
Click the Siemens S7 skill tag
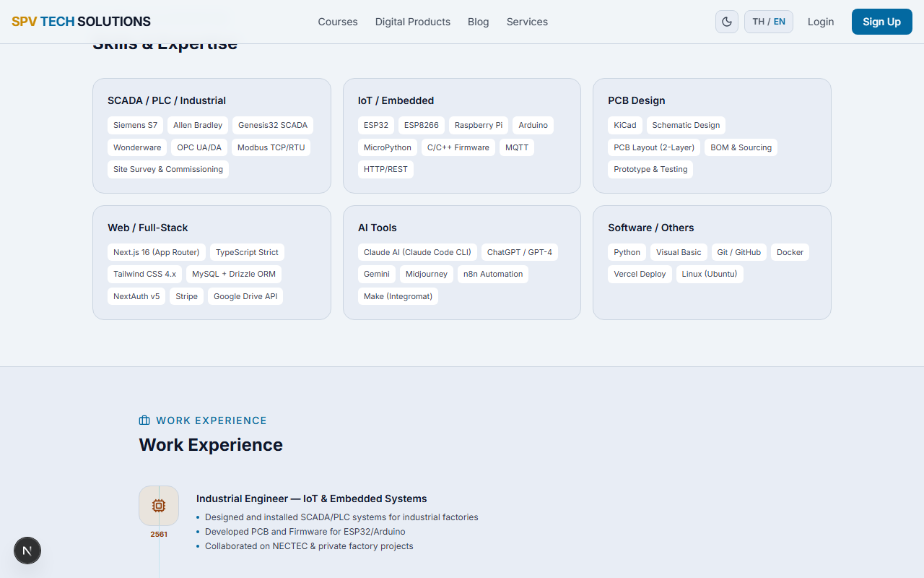click(135, 125)
